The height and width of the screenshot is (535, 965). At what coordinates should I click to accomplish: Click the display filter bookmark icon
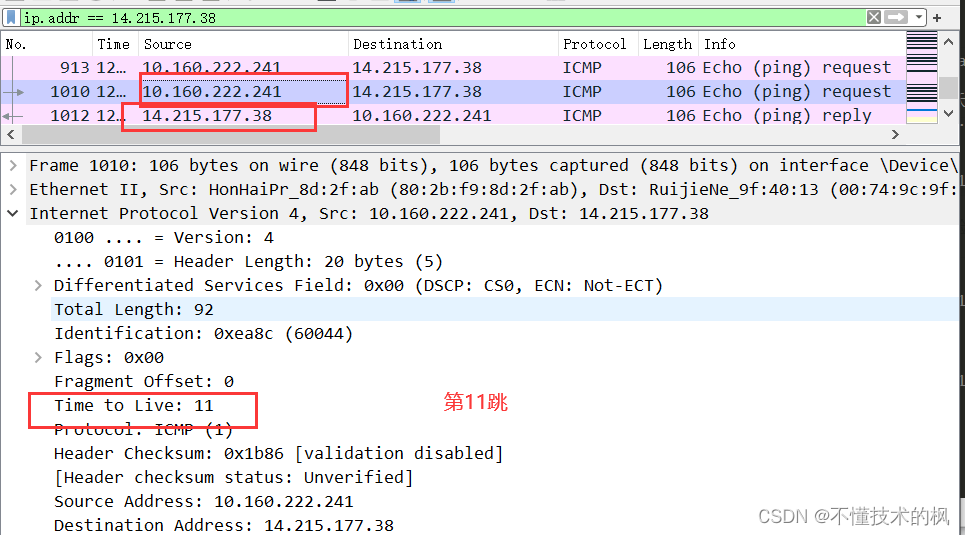[x=11, y=17]
